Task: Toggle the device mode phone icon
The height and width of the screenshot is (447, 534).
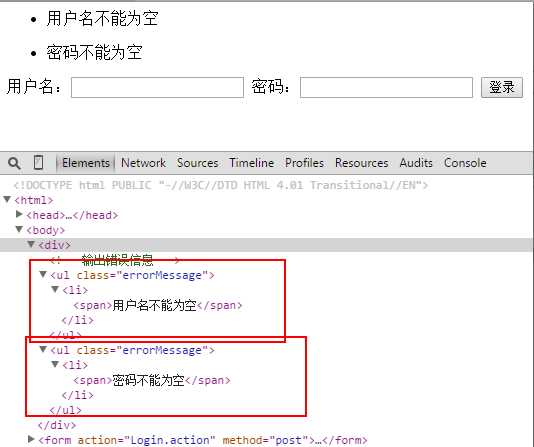Action: tap(38, 162)
